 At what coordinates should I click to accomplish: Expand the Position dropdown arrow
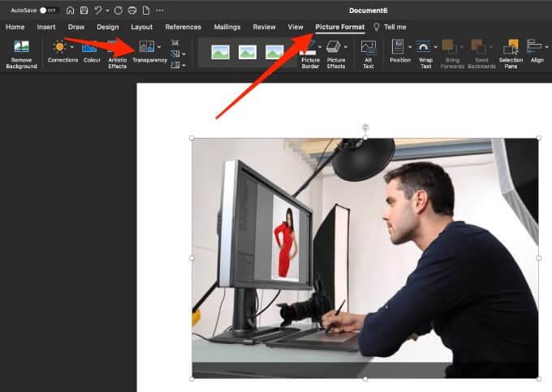(x=410, y=47)
